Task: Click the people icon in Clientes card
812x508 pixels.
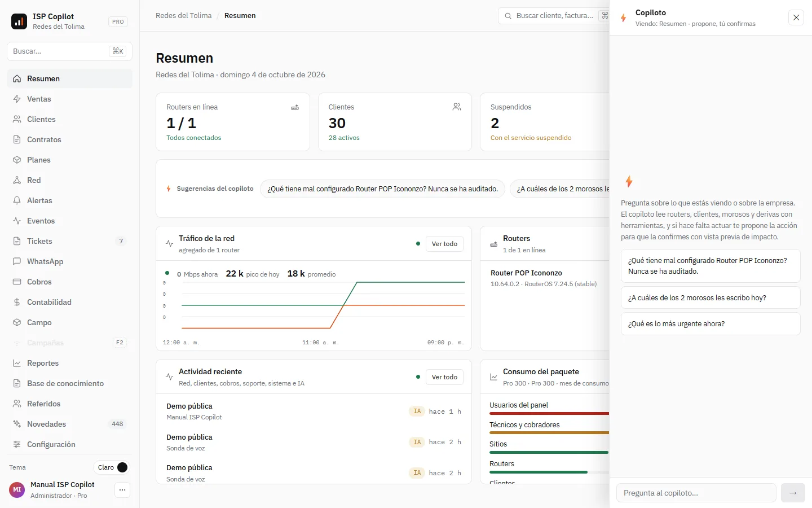Action: click(457, 107)
